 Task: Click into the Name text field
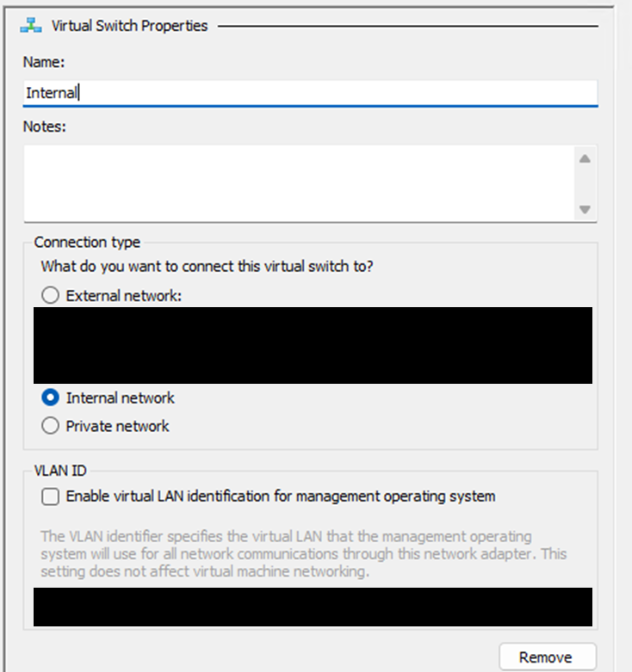tap(310, 93)
